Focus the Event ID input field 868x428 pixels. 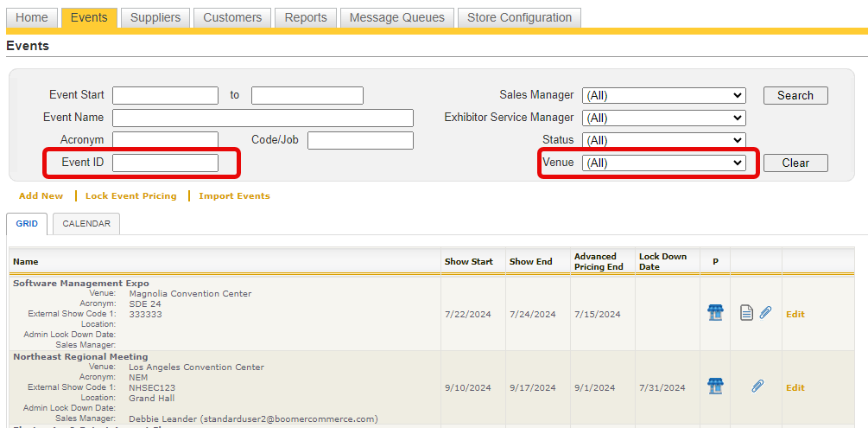(x=165, y=163)
